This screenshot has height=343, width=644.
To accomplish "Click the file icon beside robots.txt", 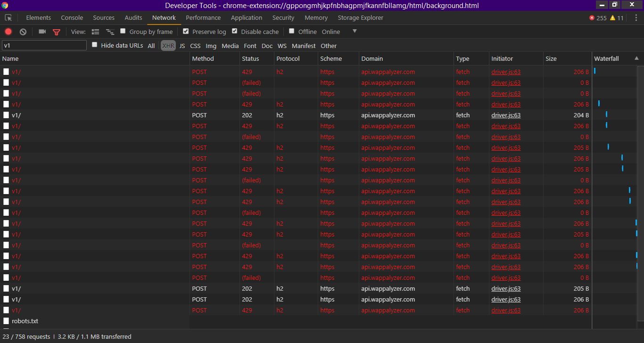I will (x=6, y=321).
